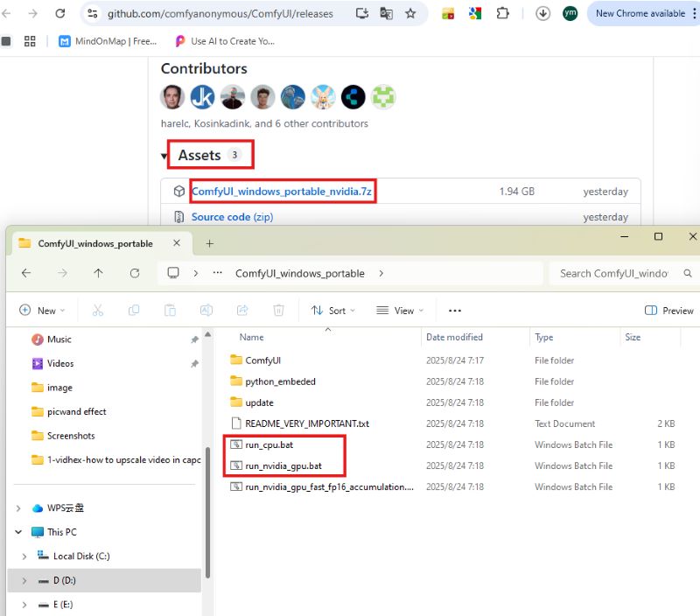Image resolution: width=700 pixels, height=616 pixels.
Task: Download ComfyUI_windows_portable_nvidia.7z from GitHub
Action: click(x=282, y=191)
